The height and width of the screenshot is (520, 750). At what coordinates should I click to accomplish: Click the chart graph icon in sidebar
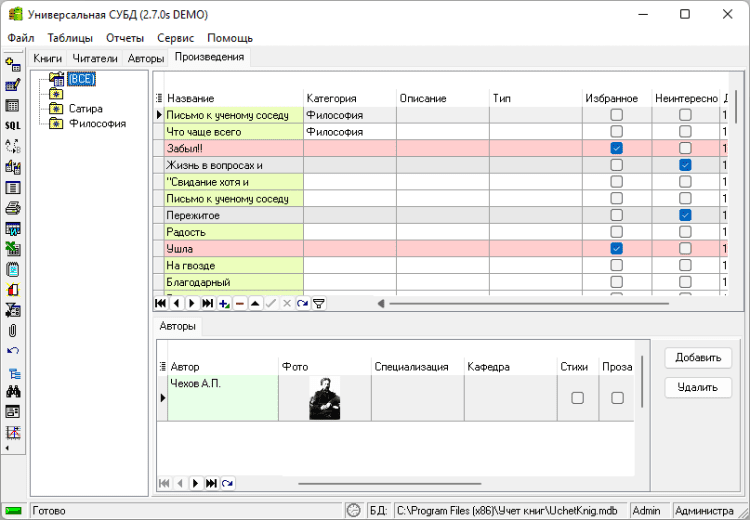pos(13,432)
